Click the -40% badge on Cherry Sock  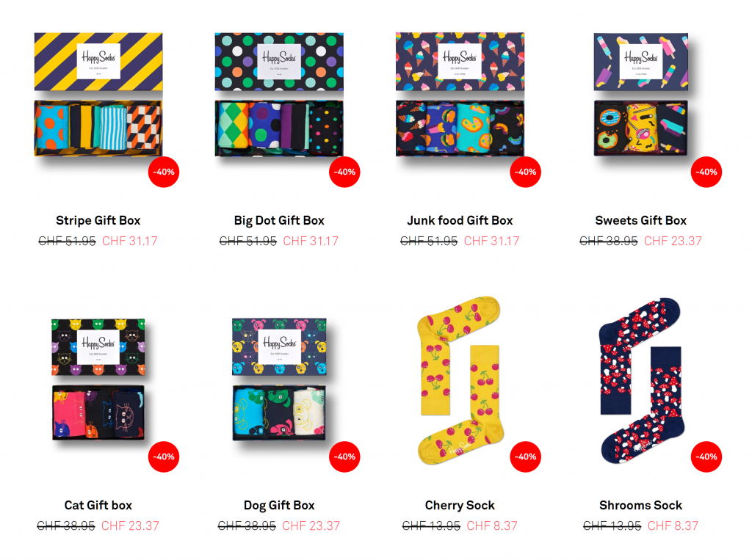point(525,457)
